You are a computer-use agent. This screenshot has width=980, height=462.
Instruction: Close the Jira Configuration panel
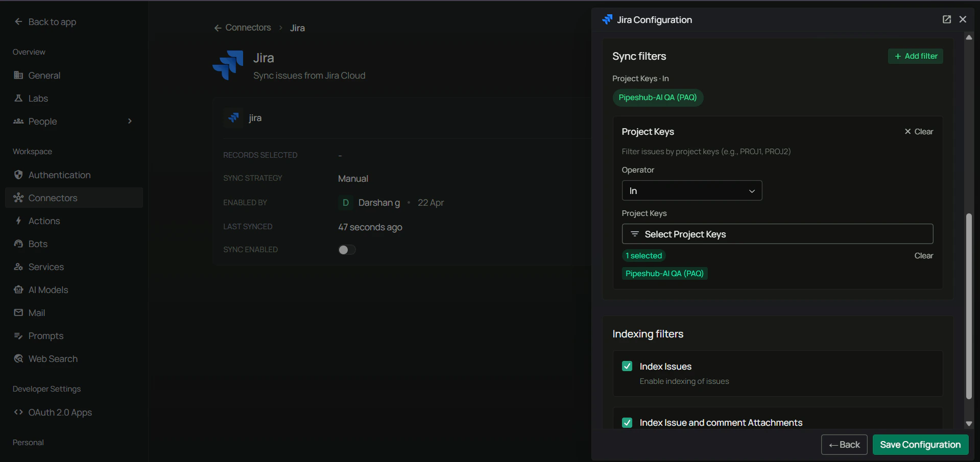[963, 19]
